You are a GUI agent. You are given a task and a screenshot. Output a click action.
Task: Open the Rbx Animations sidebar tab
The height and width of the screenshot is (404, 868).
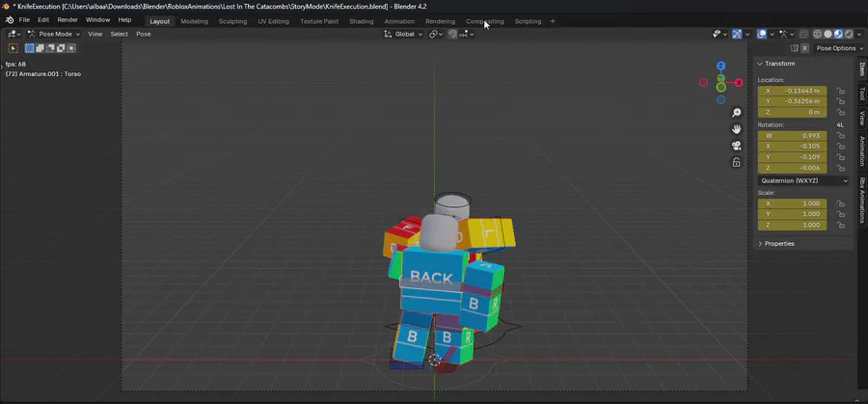(x=862, y=200)
